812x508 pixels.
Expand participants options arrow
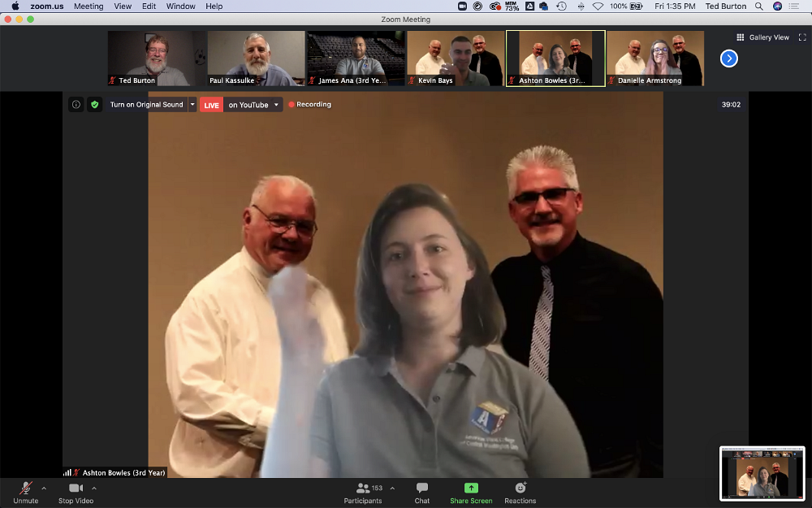pos(392,488)
